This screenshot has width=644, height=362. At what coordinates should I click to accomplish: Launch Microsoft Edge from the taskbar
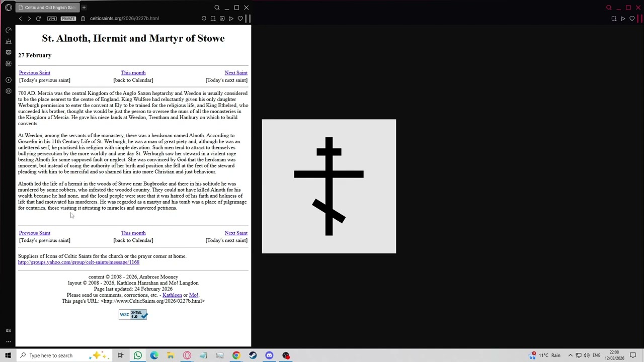coord(154,355)
